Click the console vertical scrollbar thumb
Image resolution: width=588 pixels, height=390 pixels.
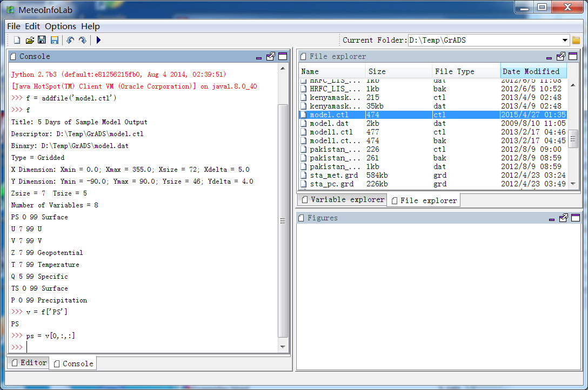pyautogui.click(x=283, y=221)
